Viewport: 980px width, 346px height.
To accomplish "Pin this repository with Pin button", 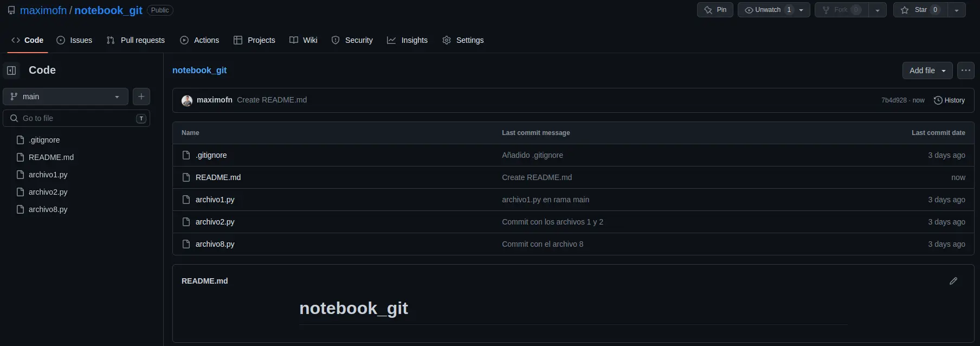I will [715, 10].
